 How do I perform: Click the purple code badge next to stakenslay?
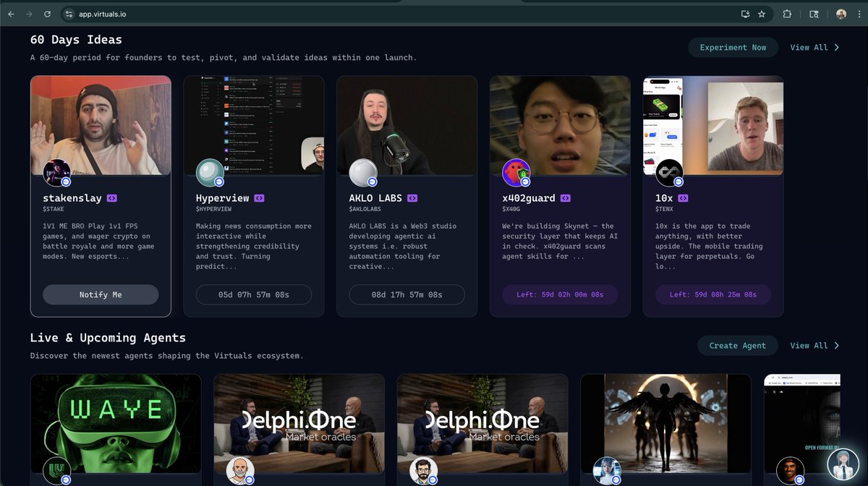tap(112, 198)
